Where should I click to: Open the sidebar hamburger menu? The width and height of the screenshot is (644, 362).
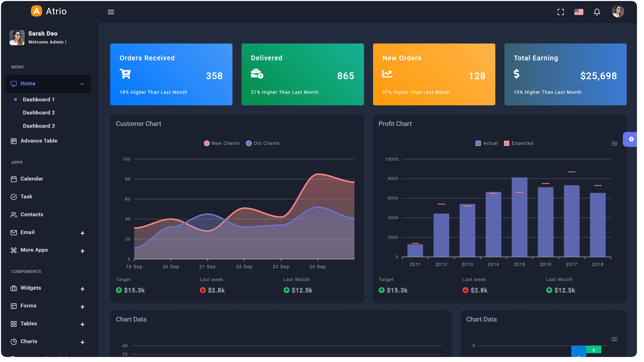pos(111,12)
